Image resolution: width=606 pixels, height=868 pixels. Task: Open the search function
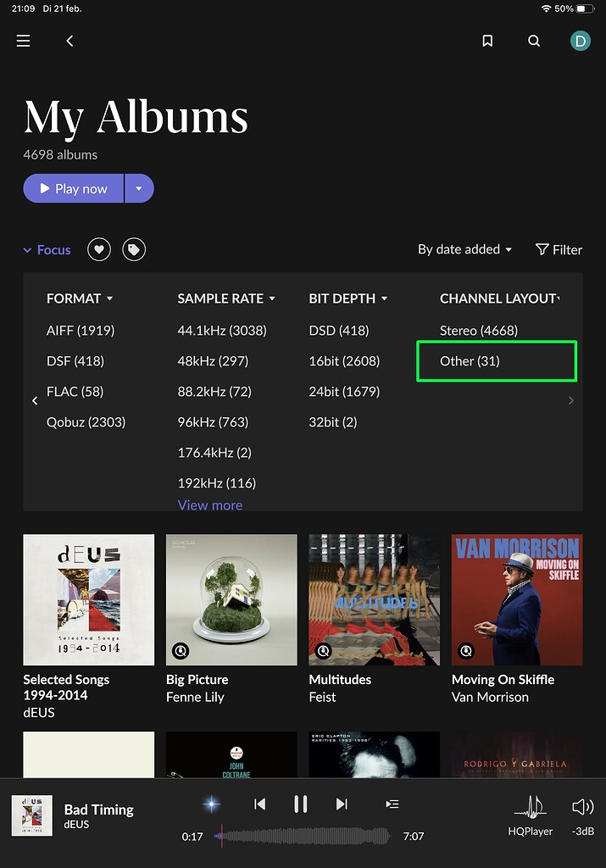click(x=534, y=40)
